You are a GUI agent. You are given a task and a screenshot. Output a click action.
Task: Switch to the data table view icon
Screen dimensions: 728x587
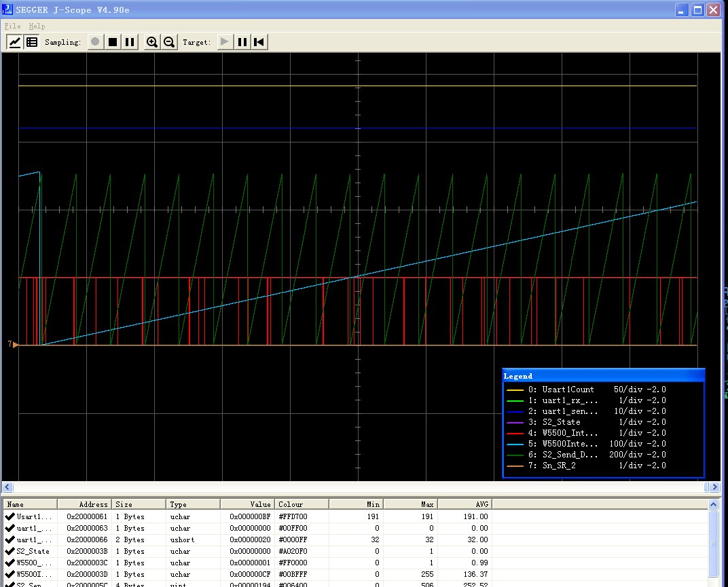31,42
